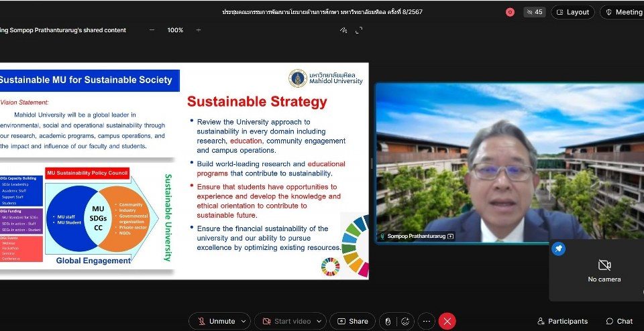Click the 'No camera' text
The image size is (644, 331).
[x=604, y=279]
